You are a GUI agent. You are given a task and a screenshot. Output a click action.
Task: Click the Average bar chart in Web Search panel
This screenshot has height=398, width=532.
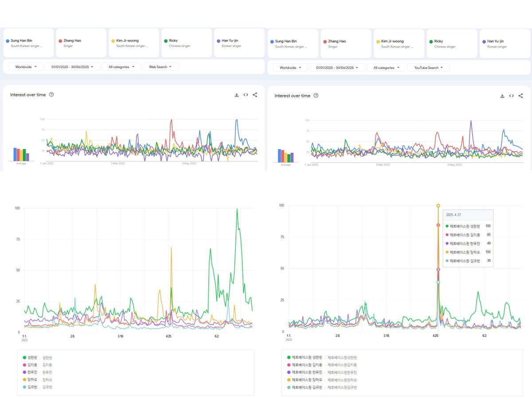pos(21,154)
